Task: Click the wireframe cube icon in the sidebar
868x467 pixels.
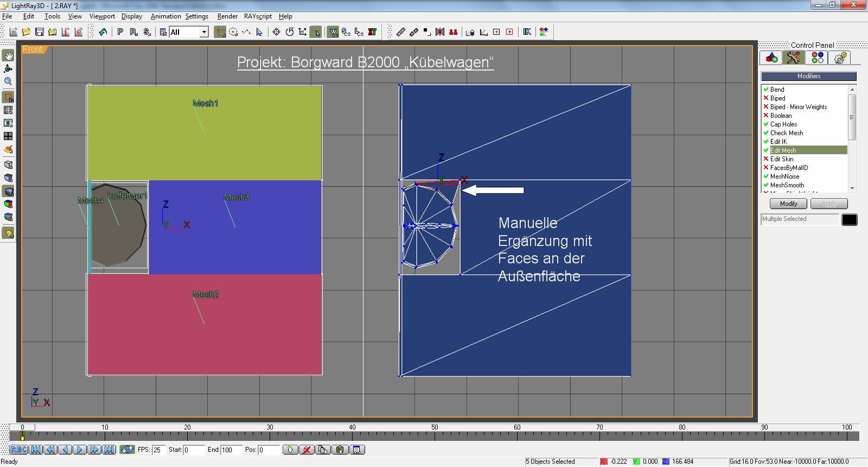Action: 8,165
